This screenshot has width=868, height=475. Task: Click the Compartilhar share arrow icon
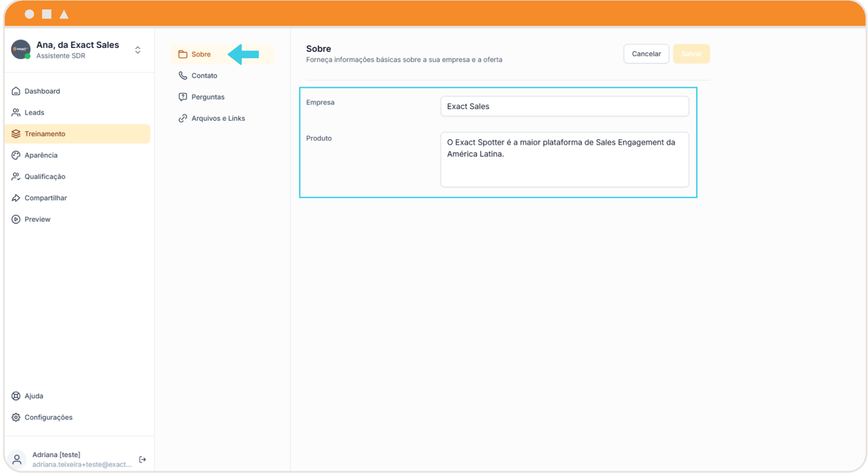pos(16,198)
